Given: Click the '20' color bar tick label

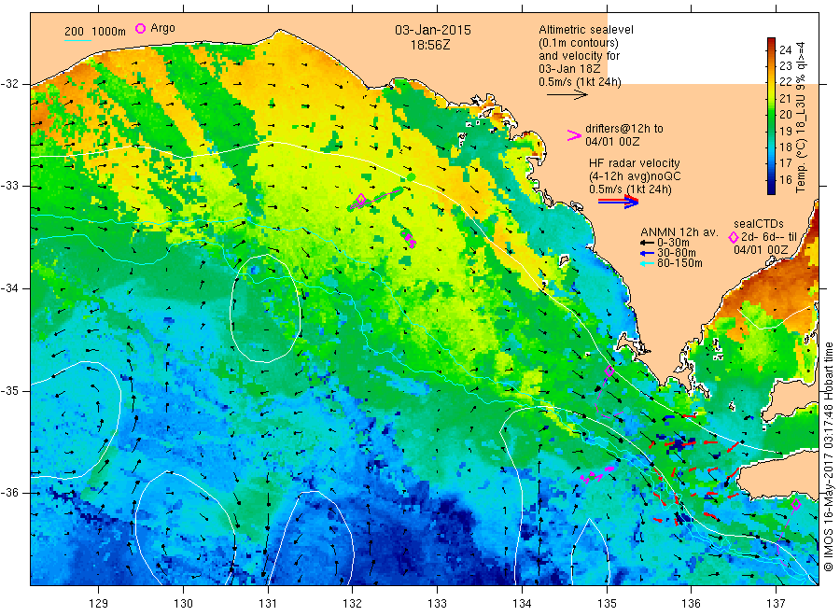Looking at the screenshot, I should click(x=785, y=115).
